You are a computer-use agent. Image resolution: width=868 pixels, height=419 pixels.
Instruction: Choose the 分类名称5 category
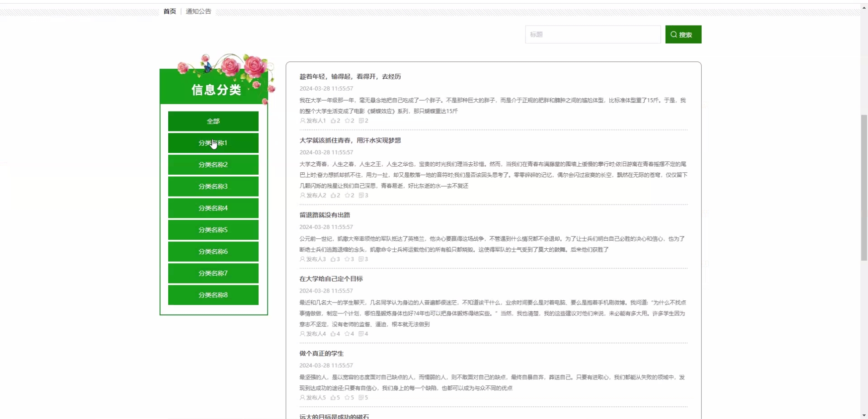213,230
